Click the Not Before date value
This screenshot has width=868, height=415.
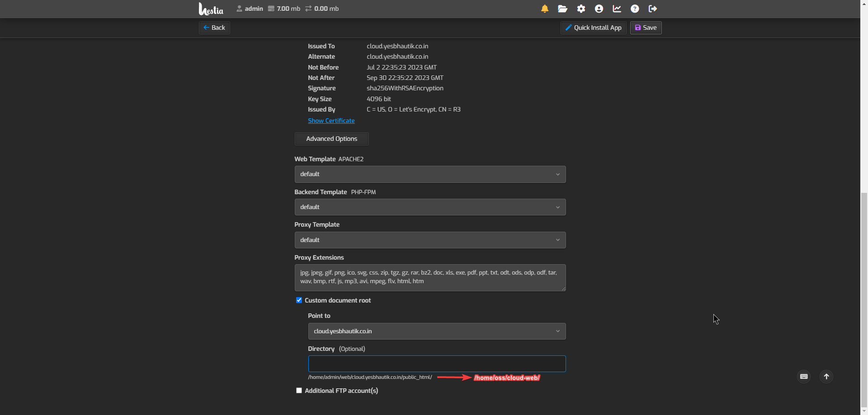click(x=401, y=67)
